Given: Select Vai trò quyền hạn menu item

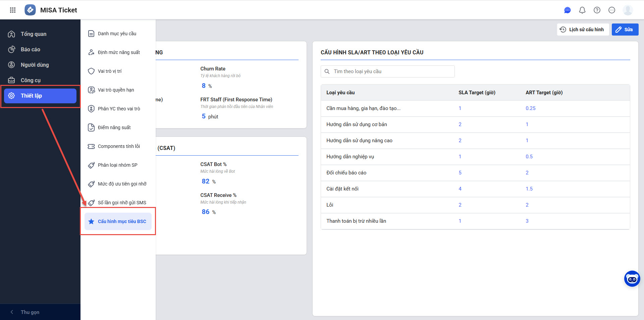Looking at the screenshot, I should 116,90.
